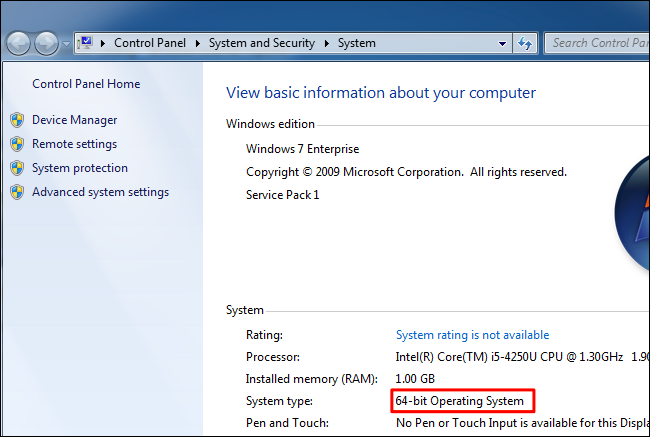Open the address bar previous locations dropdown

[502, 43]
